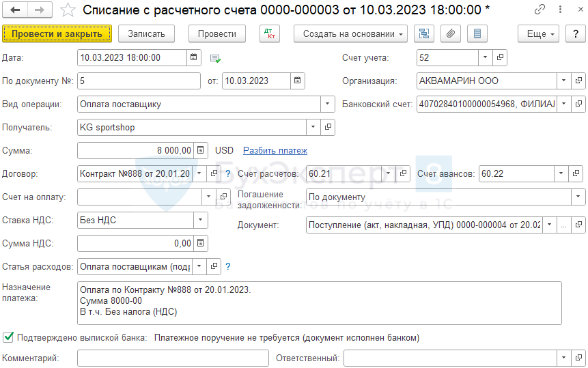Open the Погашение задолженности dropdown

pyautogui.click(x=578, y=197)
